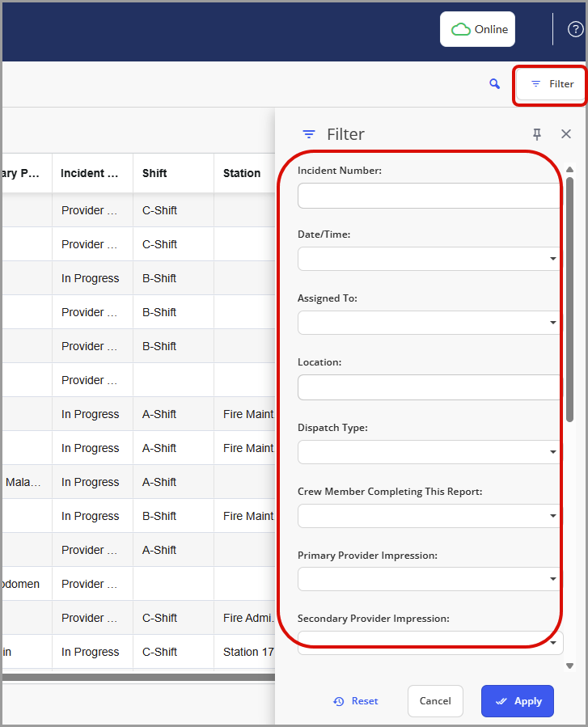Open the Secondary Provider Impression dropdown
588x727 pixels.
tap(430, 643)
